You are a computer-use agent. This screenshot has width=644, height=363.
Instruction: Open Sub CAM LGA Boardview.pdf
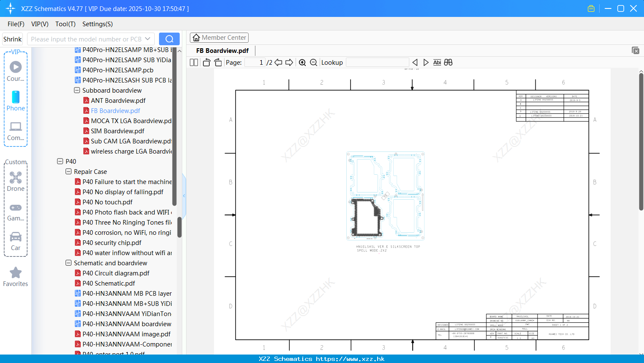point(131,141)
